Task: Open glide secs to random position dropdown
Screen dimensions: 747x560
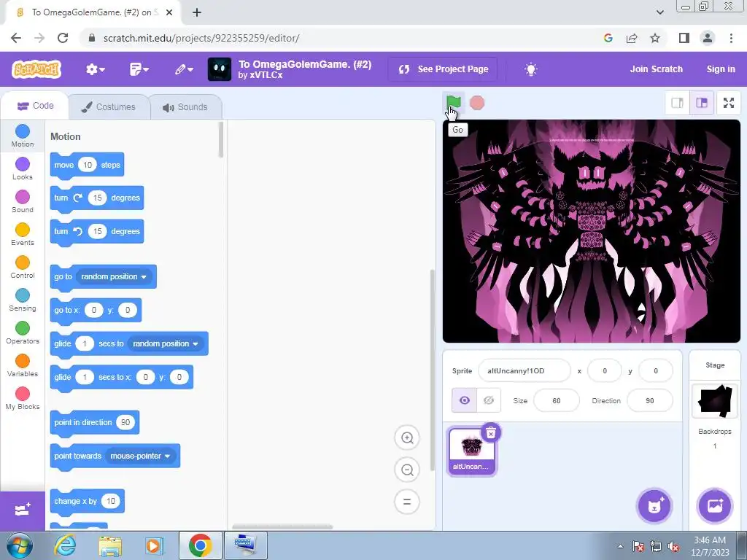Action: click(x=166, y=343)
